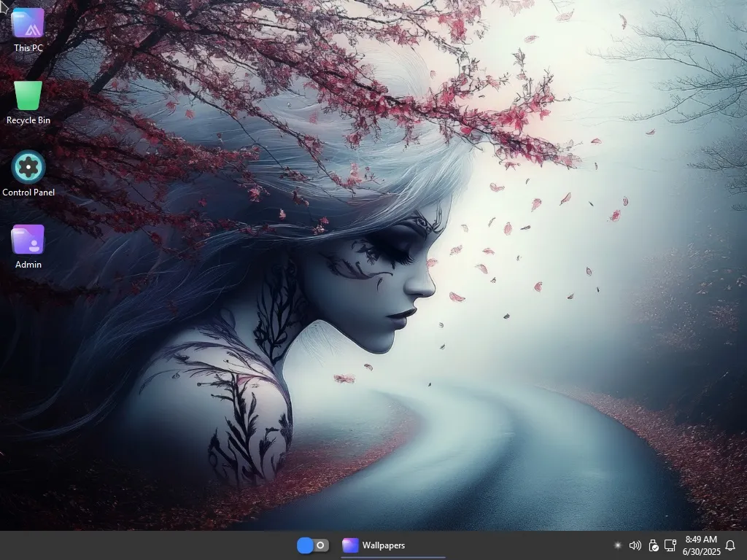Click the star-shaped tray icon
The width and height of the screenshot is (747, 560).
[617, 545]
